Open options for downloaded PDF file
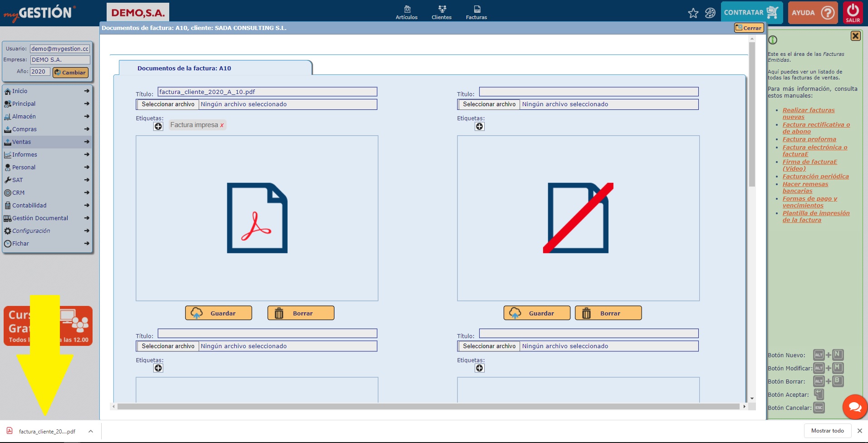The width and height of the screenshot is (868, 443). tap(91, 431)
